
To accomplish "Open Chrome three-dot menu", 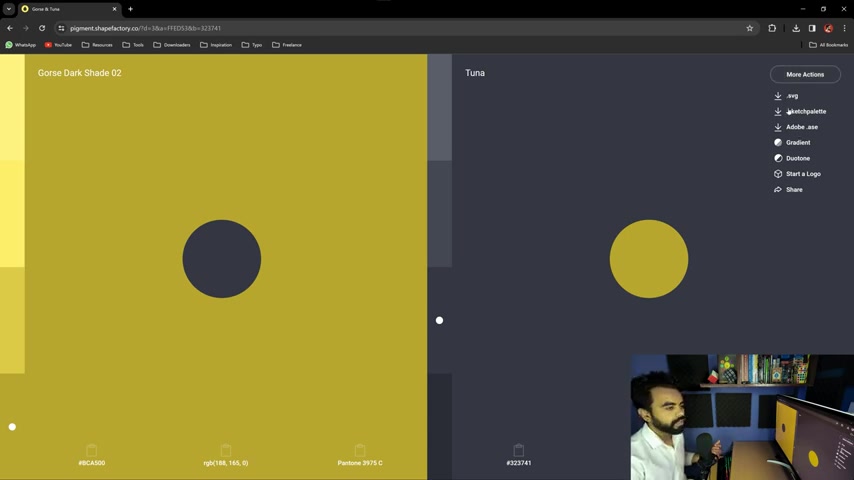I will (x=844, y=28).
